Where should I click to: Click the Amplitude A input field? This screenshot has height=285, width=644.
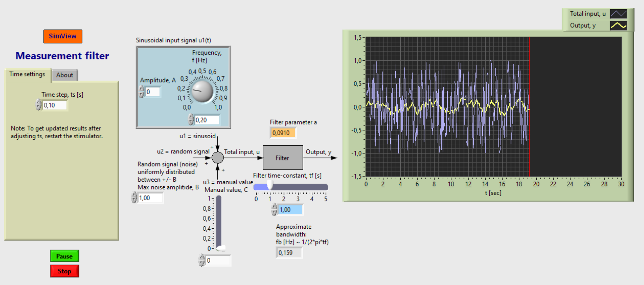pos(152,92)
